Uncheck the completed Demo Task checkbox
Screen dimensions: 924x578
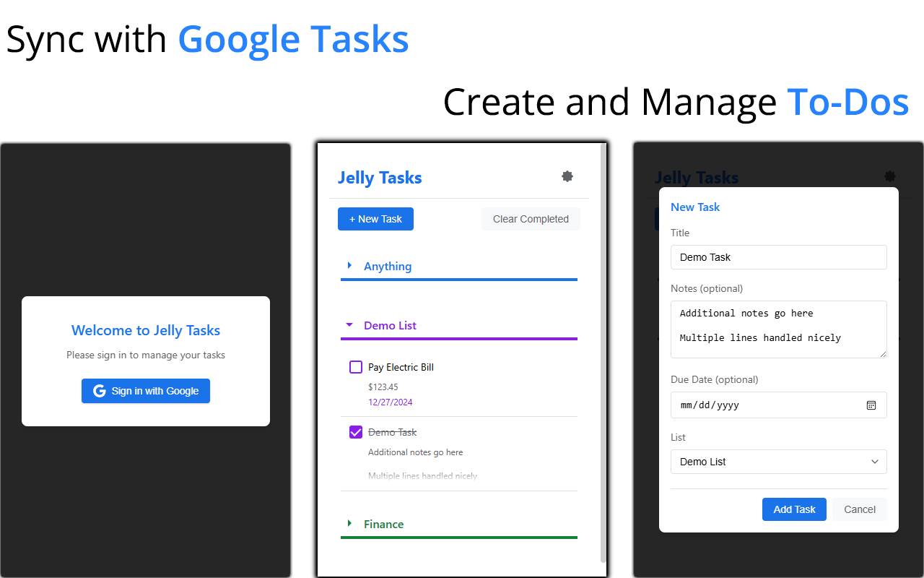(x=356, y=432)
